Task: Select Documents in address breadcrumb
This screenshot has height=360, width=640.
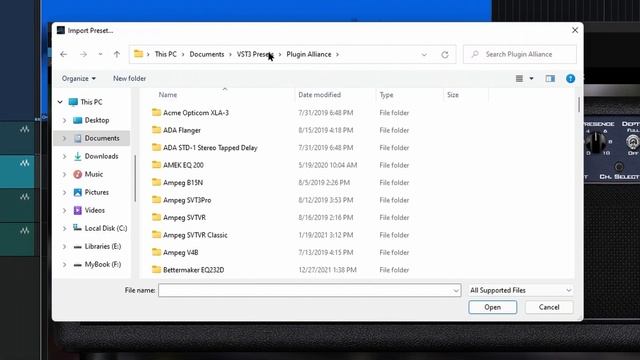Action: point(207,54)
